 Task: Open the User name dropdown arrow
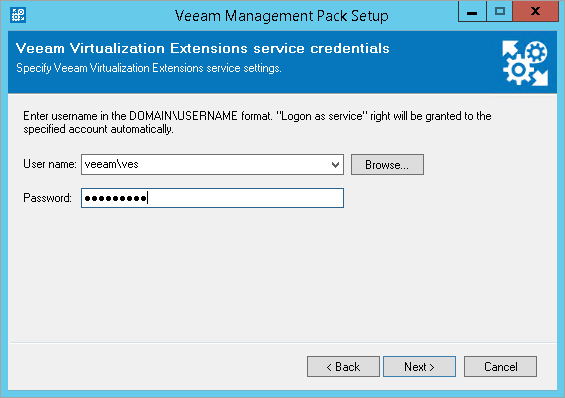pyautogui.click(x=335, y=165)
